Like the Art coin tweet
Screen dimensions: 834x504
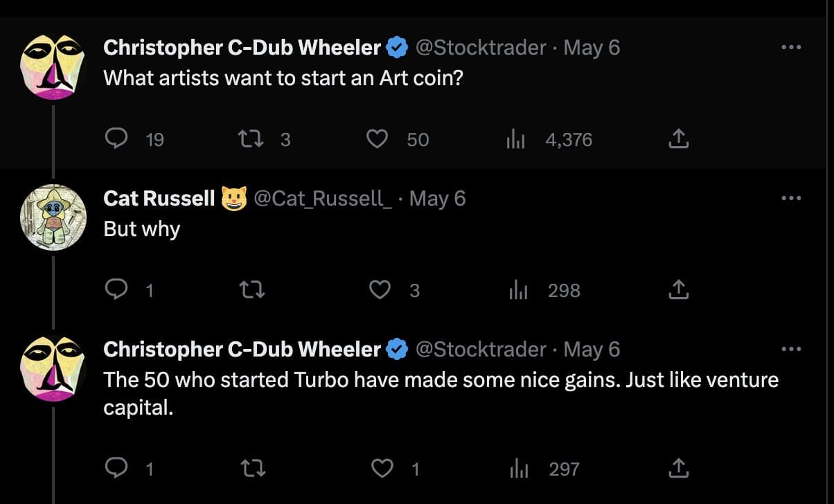point(377,139)
